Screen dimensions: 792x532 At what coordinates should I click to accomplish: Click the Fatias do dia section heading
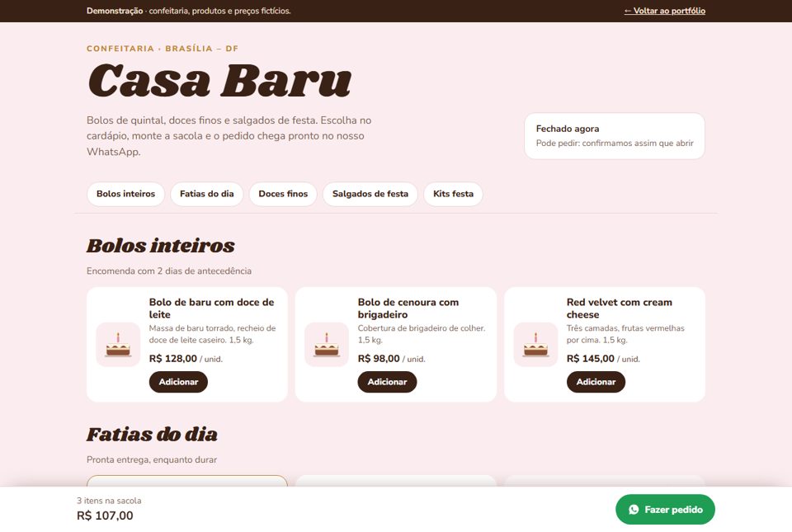point(152,435)
